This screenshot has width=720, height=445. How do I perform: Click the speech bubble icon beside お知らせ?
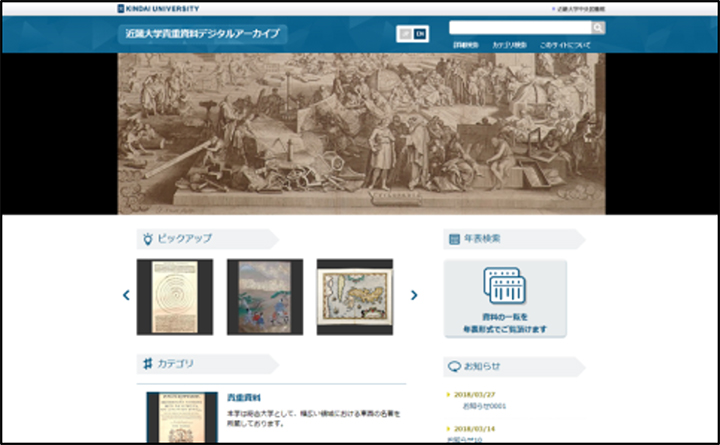click(454, 366)
